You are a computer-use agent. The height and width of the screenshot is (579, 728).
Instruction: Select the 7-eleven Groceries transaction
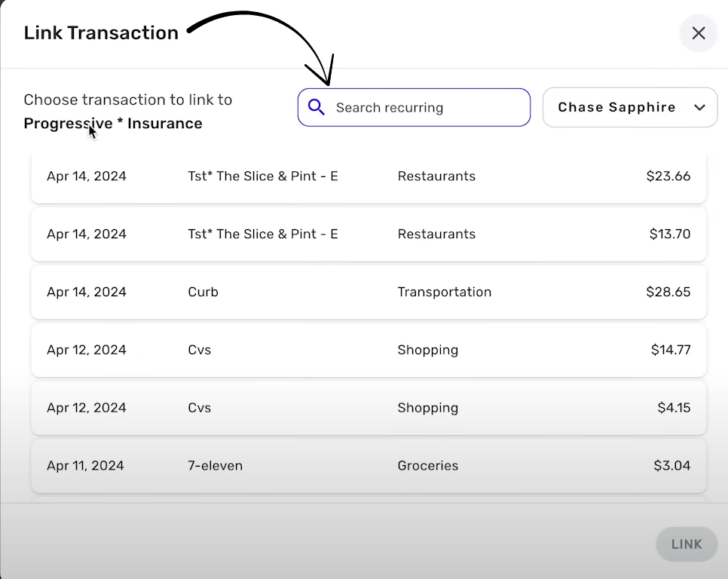pyautogui.click(x=369, y=466)
